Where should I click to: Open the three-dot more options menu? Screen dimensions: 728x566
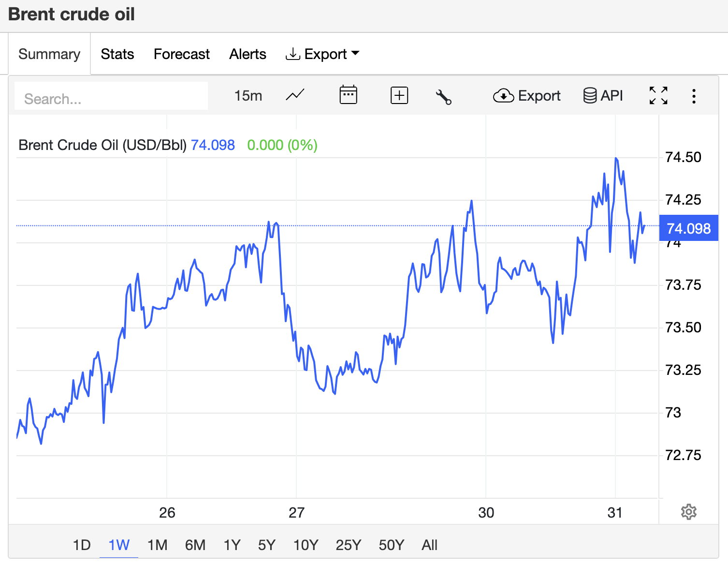tap(694, 96)
